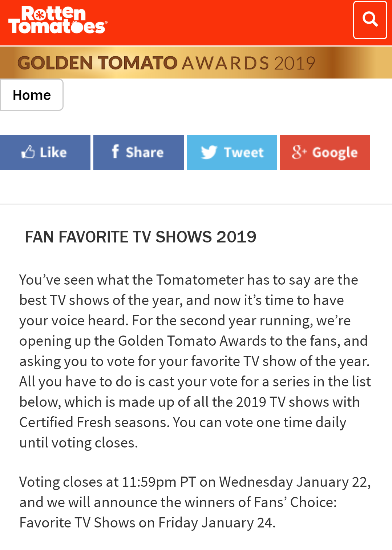Click the thumbs-up icon on Like

coord(28,152)
